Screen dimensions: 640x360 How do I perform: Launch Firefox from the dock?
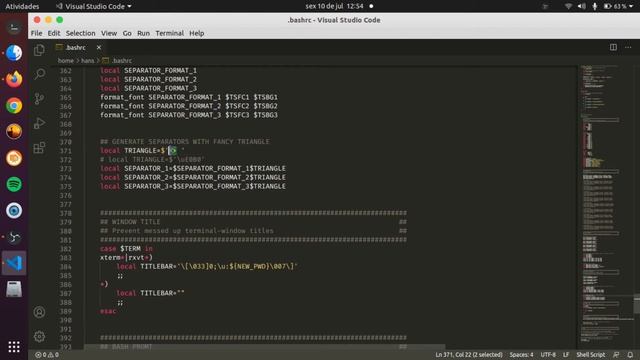(x=14, y=79)
